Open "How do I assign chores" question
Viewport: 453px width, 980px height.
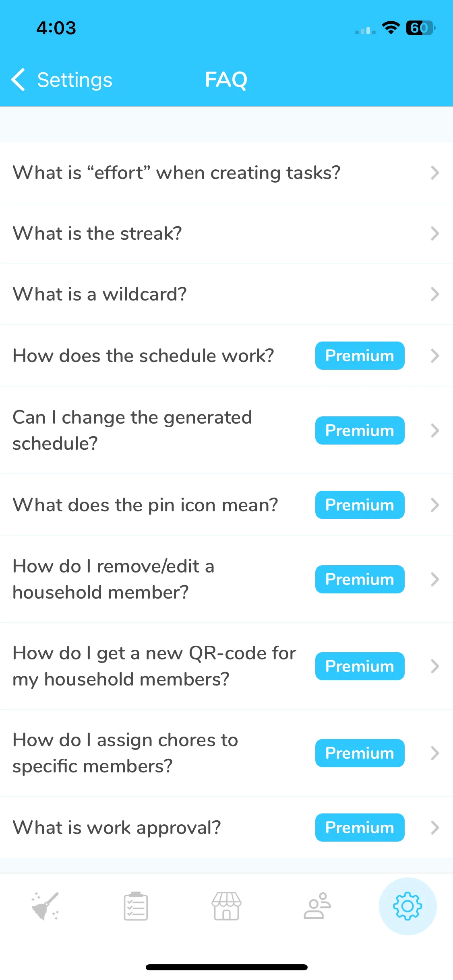click(226, 753)
